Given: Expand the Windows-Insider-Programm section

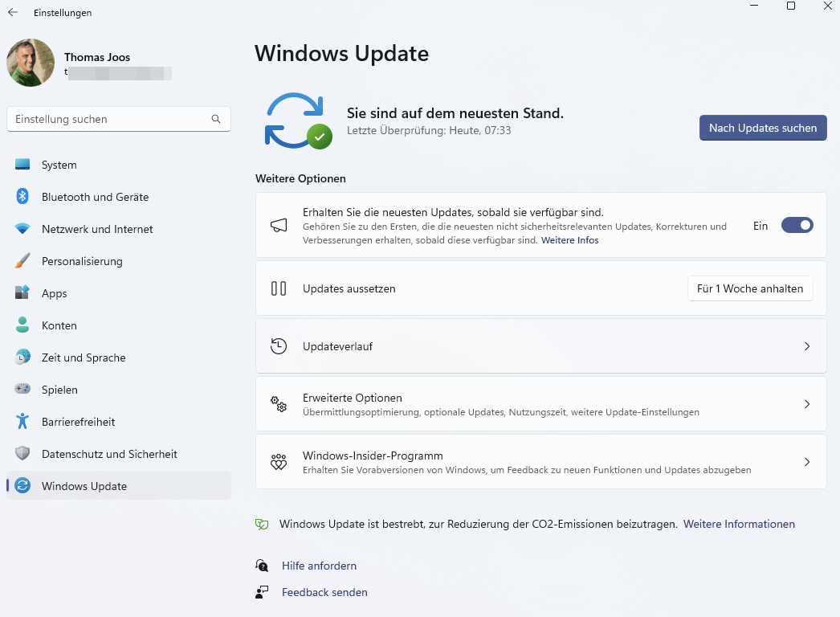Looking at the screenshot, I should click(807, 462).
